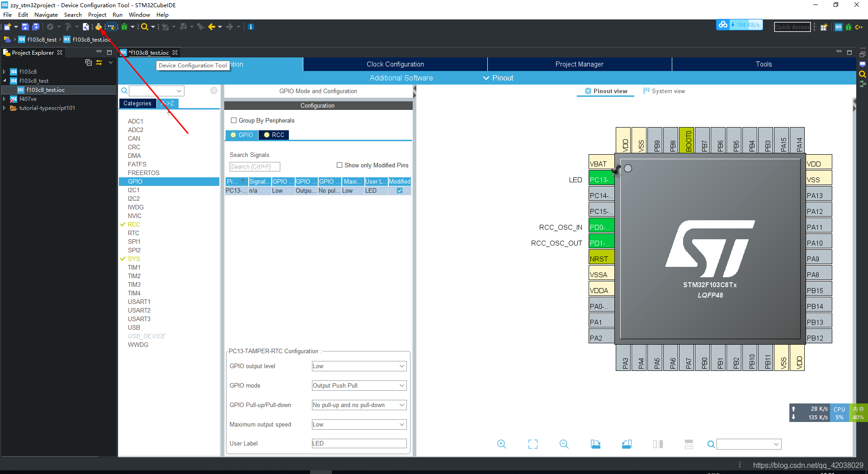Image resolution: width=868 pixels, height=474 pixels.
Task: Open the Navigate menu
Action: point(46,14)
